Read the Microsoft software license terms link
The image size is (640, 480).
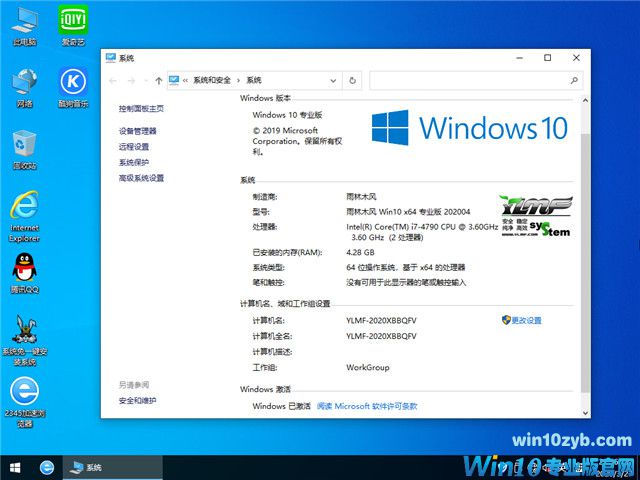pos(367,406)
